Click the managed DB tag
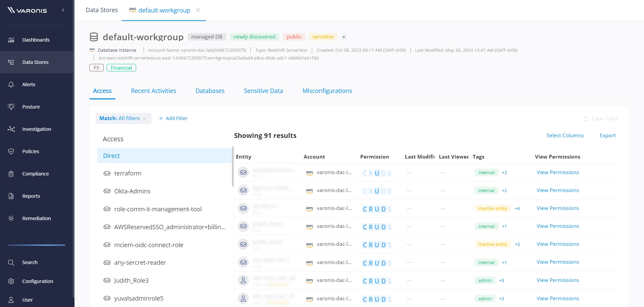The width and height of the screenshot is (644, 307). click(207, 37)
